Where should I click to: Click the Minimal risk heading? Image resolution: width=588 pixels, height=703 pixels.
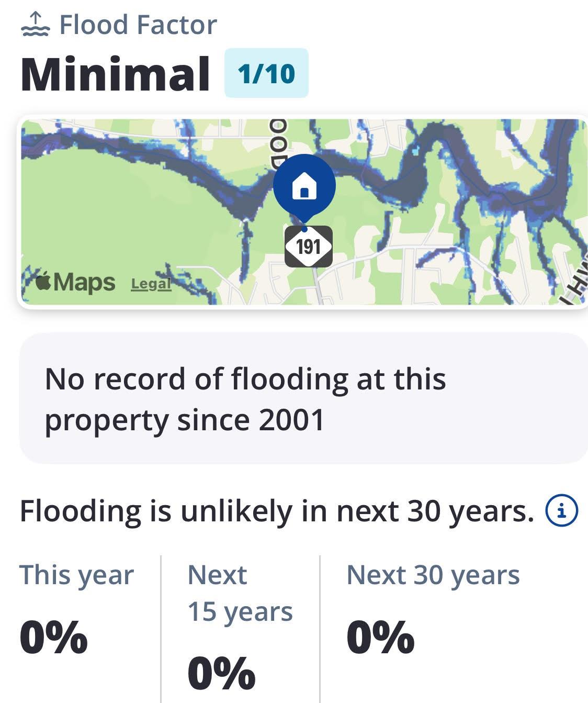[x=115, y=74]
